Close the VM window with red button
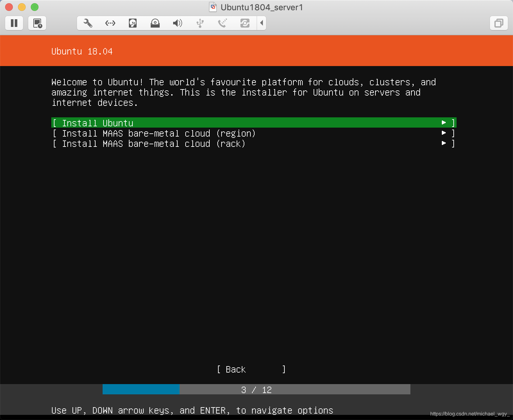Screen dimensions: 513x420 9,7
